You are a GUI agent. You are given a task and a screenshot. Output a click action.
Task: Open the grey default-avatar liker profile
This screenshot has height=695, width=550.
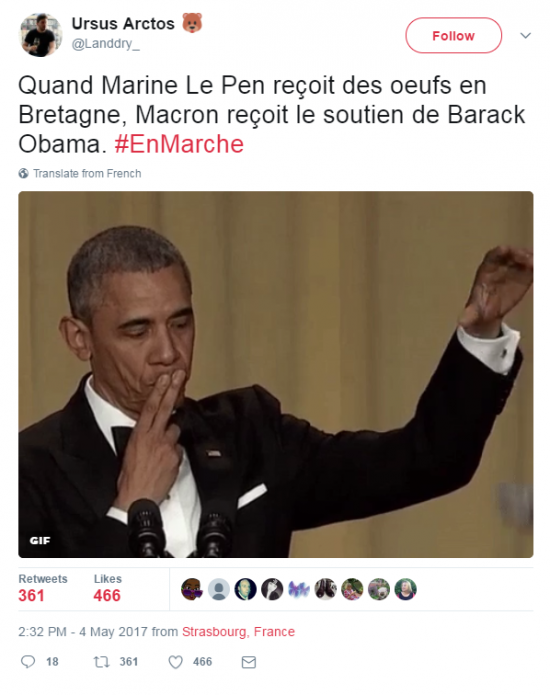(219, 590)
